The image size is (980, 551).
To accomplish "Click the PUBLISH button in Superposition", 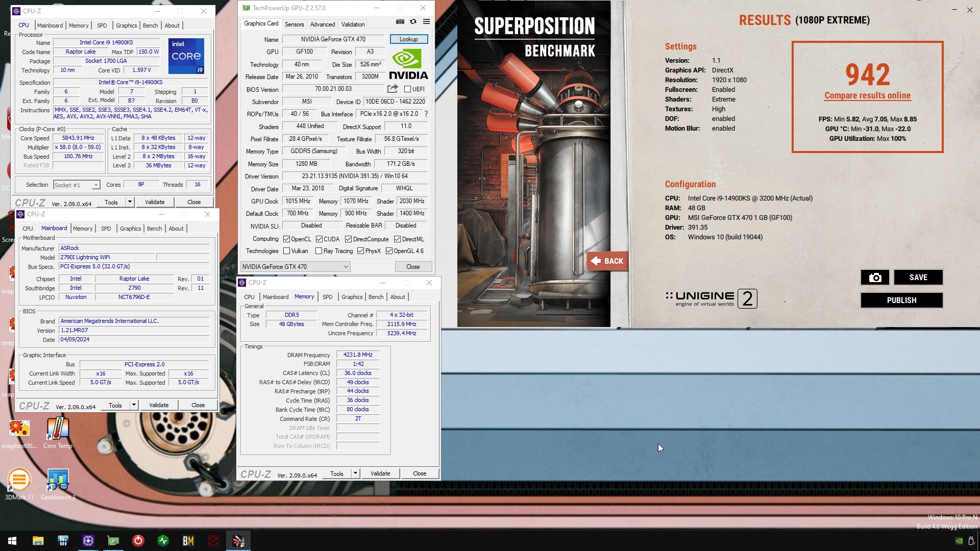I will pos(901,300).
